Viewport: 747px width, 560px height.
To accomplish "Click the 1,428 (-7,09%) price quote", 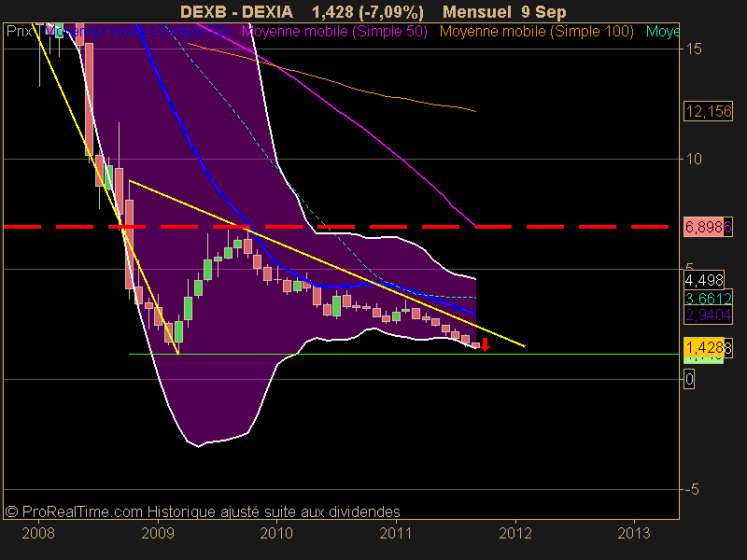I will [368, 11].
